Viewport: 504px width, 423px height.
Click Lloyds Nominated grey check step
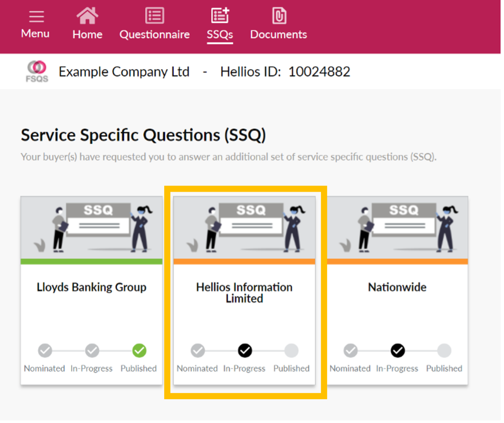tap(45, 350)
